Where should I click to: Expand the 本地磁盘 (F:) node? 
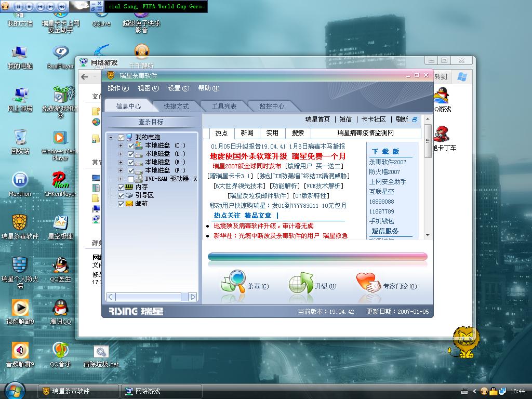tap(121, 170)
